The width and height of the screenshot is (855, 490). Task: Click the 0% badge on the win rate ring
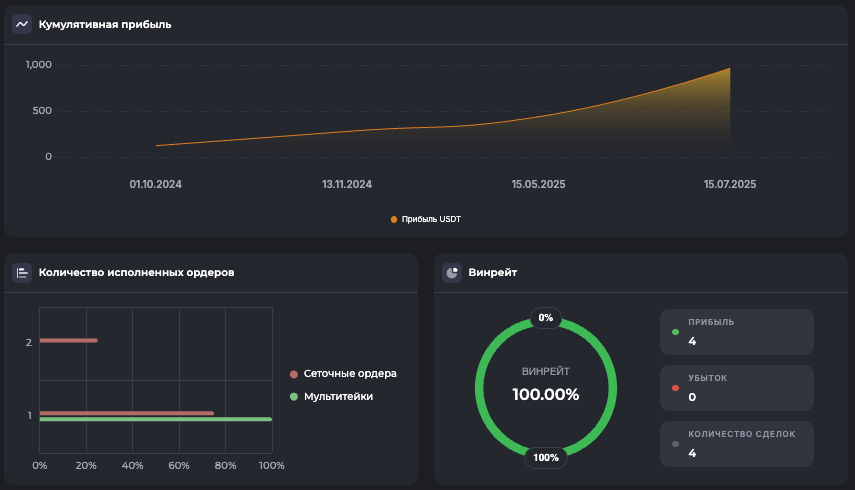(546, 317)
